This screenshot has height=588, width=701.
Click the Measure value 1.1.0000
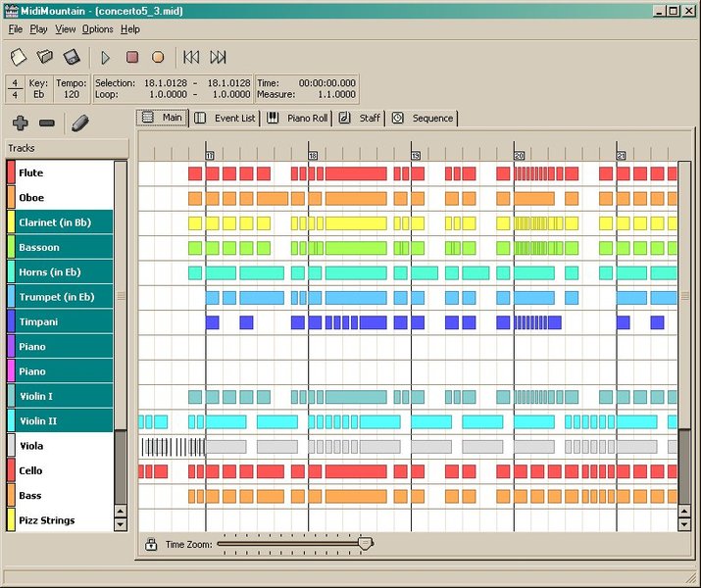pyautogui.click(x=336, y=94)
